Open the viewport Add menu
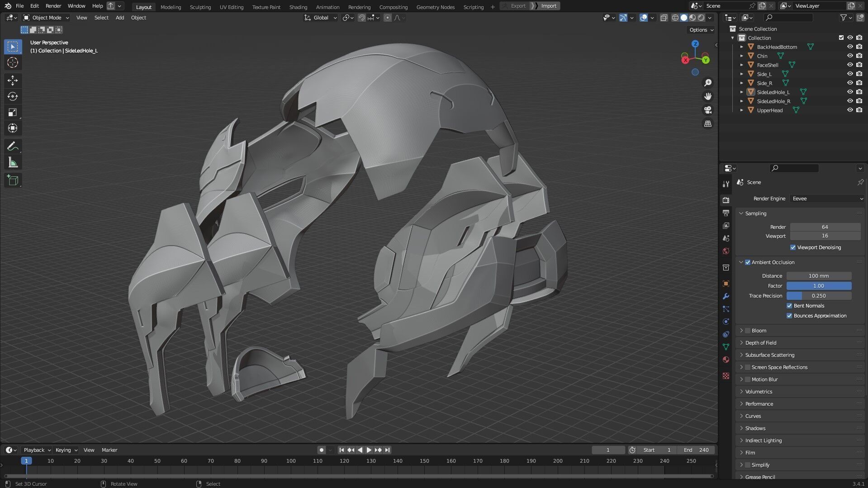Viewport: 868px width, 488px height. (120, 18)
